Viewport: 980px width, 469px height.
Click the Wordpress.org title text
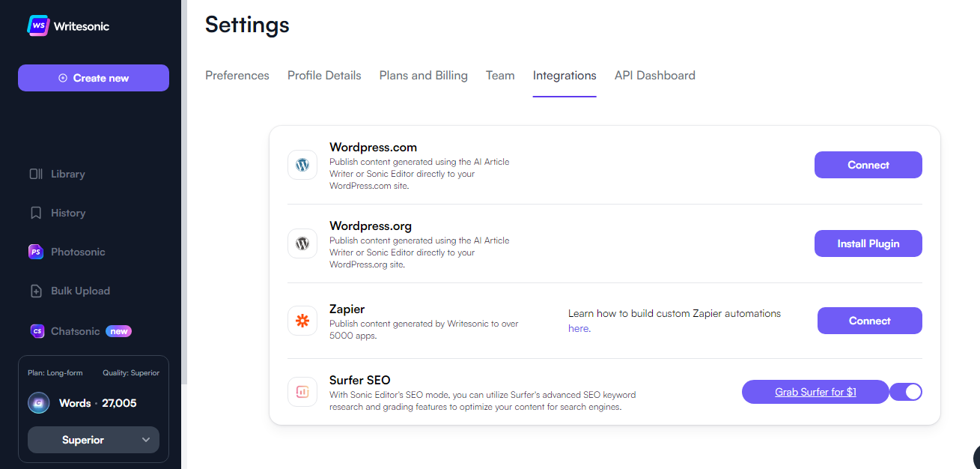point(371,226)
